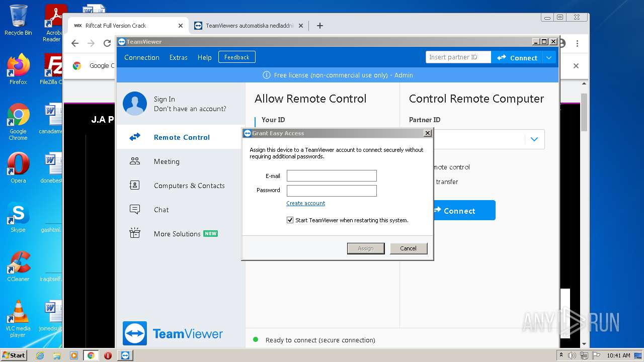The width and height of the screenshot is (644, 362).
Task: Select the Computers & Contacts icon
Action: click(x=135, y=186)
